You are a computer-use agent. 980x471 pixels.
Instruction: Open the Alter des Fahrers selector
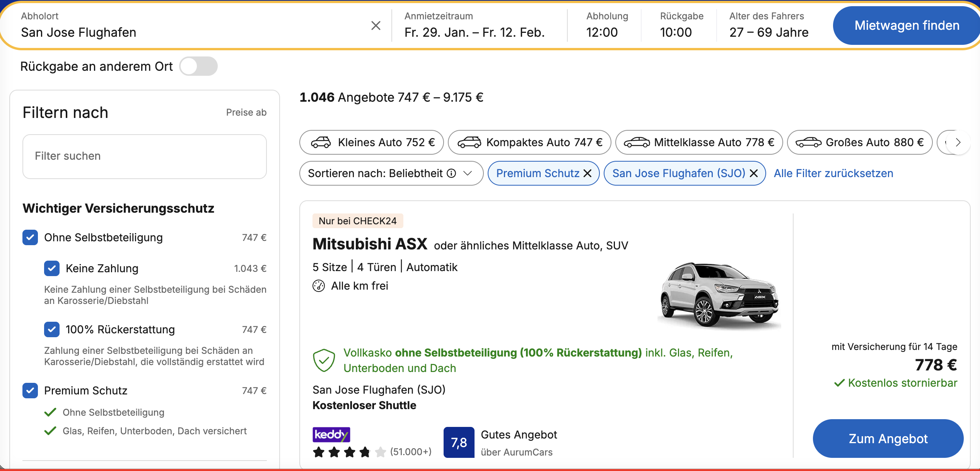tap(769, 26)
